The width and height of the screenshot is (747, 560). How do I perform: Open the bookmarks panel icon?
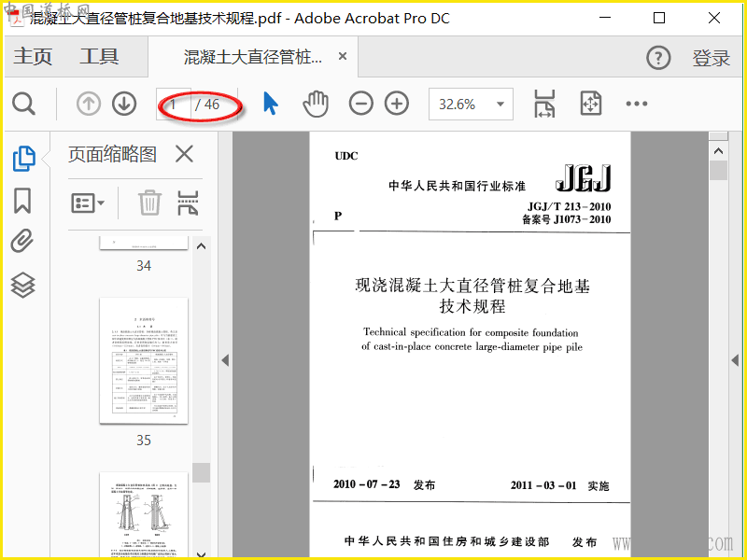(x=22, y=201)
